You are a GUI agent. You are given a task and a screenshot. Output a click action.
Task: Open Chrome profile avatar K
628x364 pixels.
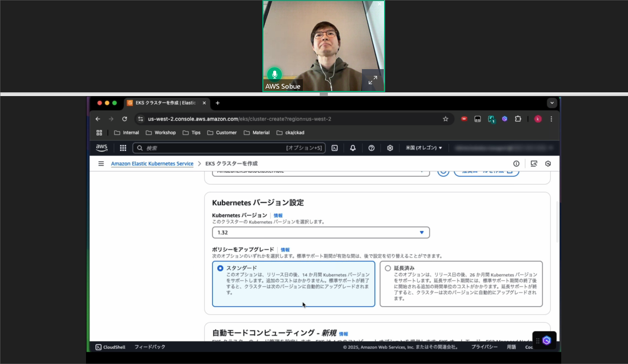pos(538,119)
